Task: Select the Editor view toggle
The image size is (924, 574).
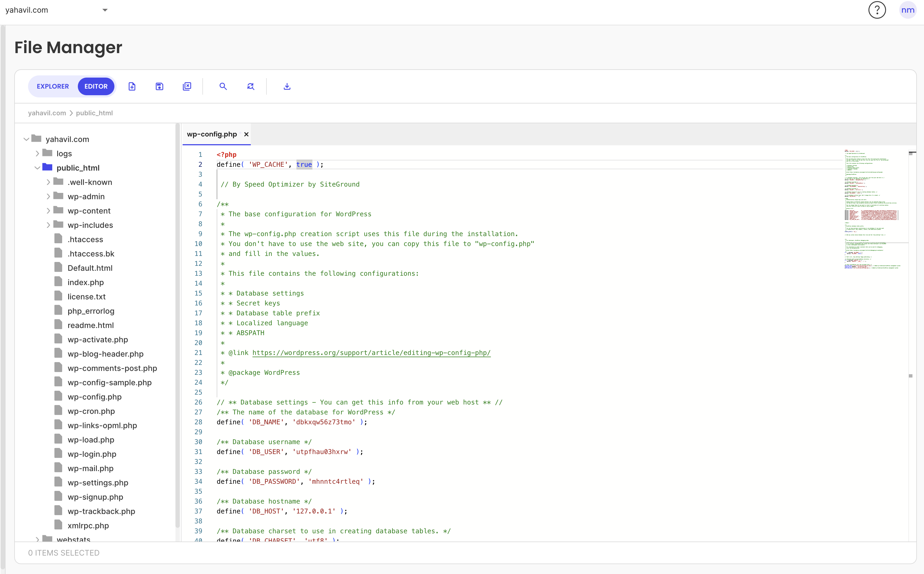Action: [96, 87]
